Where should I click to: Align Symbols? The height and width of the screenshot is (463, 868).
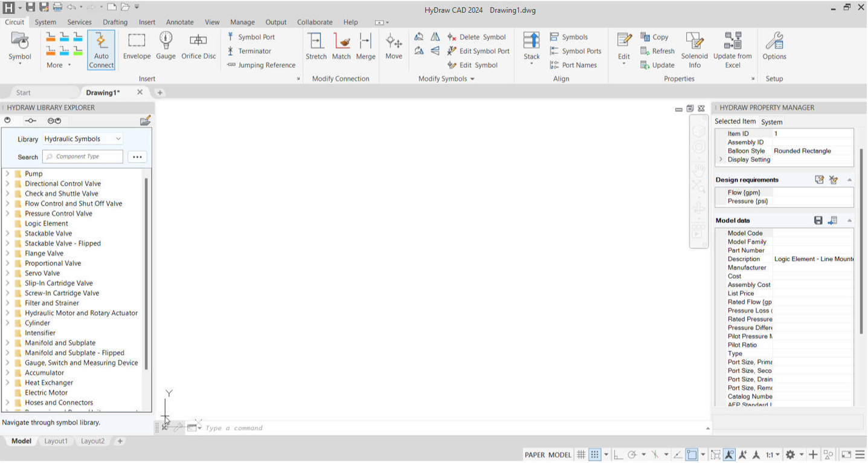(568, 37)
